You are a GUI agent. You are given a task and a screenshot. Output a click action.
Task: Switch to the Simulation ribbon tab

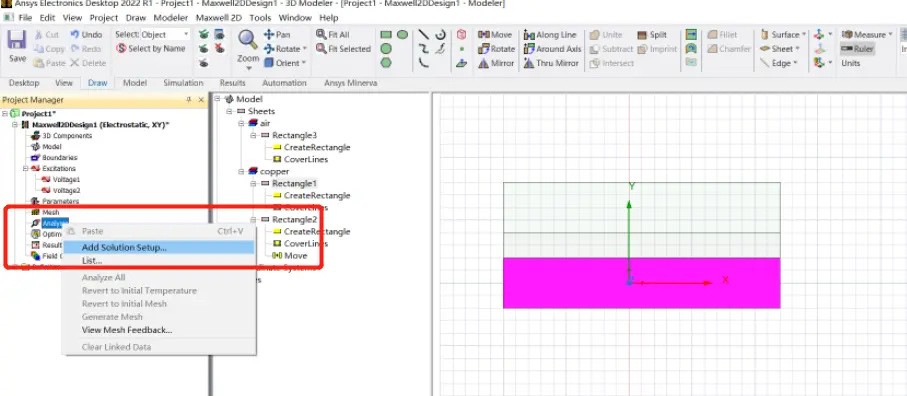(x=183, y=83)
